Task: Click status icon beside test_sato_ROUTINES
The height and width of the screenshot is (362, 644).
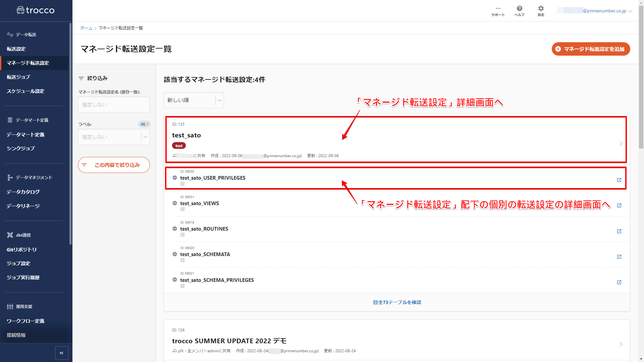Action: tap(175, 229)
